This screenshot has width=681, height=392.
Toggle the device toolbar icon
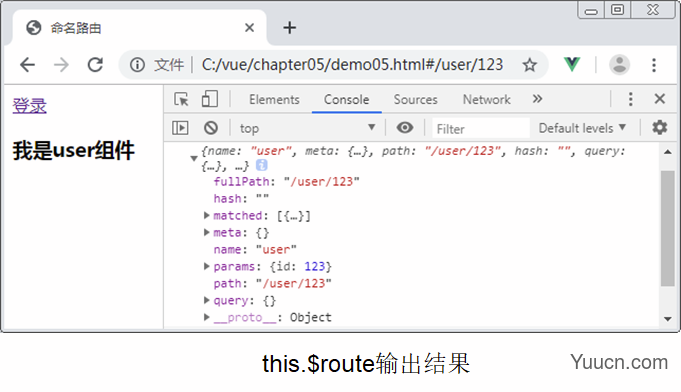209,99
